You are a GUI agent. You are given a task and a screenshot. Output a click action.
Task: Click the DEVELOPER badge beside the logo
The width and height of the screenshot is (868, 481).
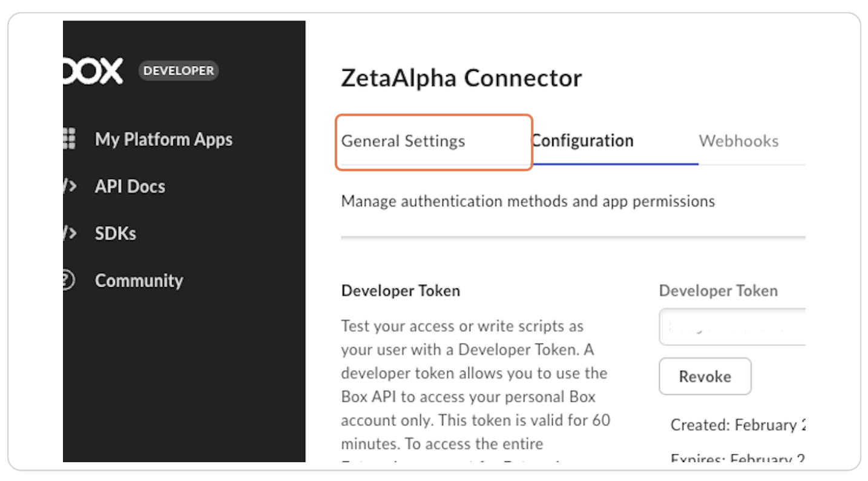click(179, 71)
